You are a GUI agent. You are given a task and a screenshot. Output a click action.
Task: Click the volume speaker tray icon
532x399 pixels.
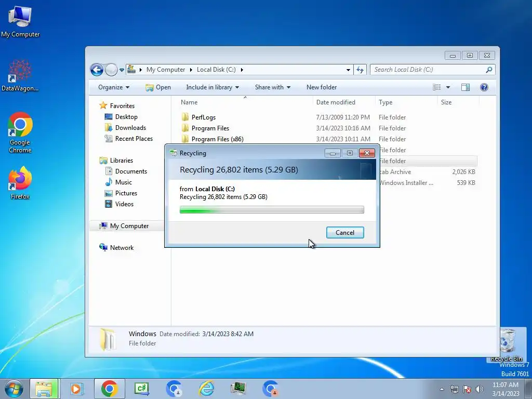click(x=480, y=389)
